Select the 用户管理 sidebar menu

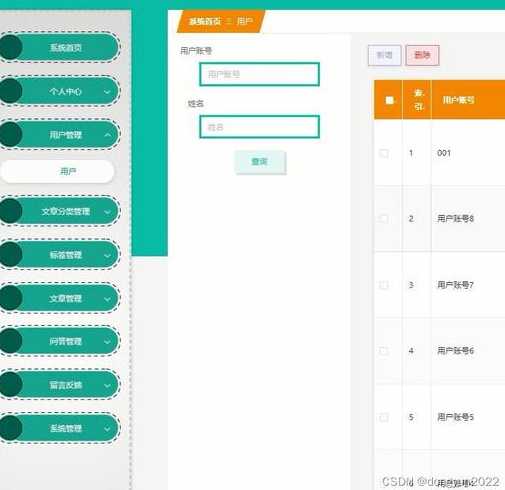tap(59, 135)
